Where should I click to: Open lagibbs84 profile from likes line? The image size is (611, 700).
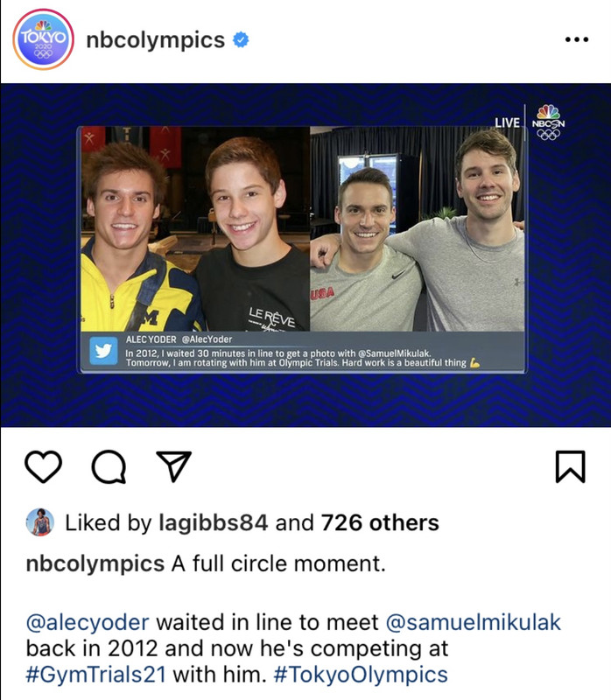(213, 522)
